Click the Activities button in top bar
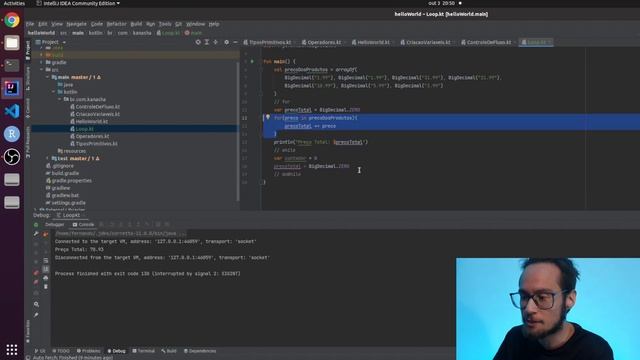This screenshot has width=640, height=360. (14, 3)
